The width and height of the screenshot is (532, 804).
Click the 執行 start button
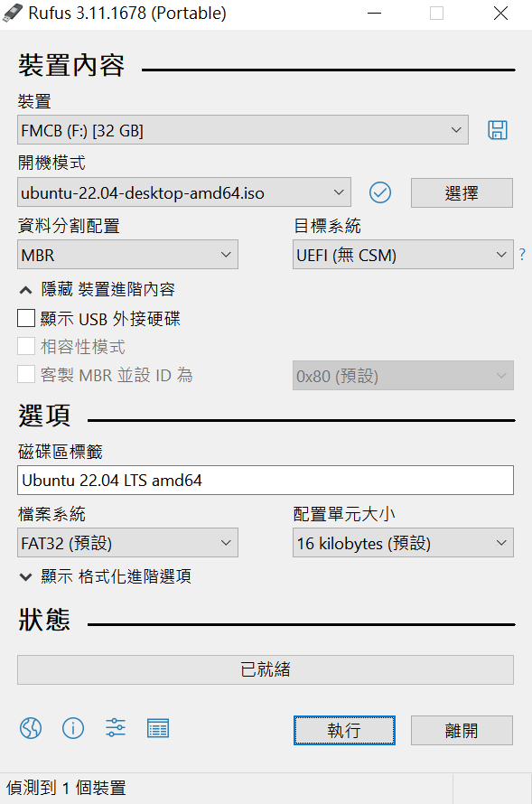(x=344, y=730)
